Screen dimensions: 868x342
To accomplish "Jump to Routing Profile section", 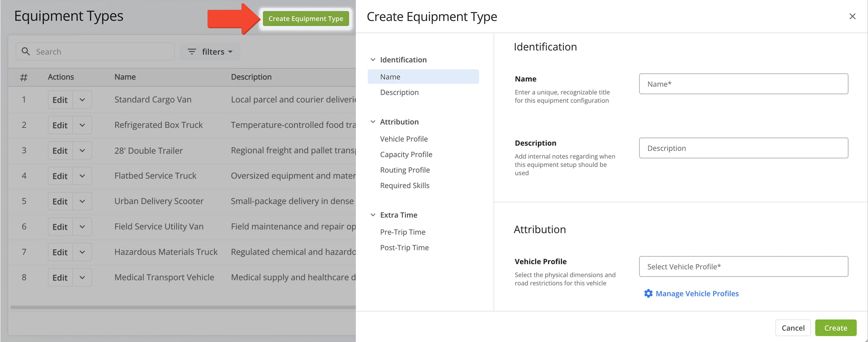I will click(405, 170).
